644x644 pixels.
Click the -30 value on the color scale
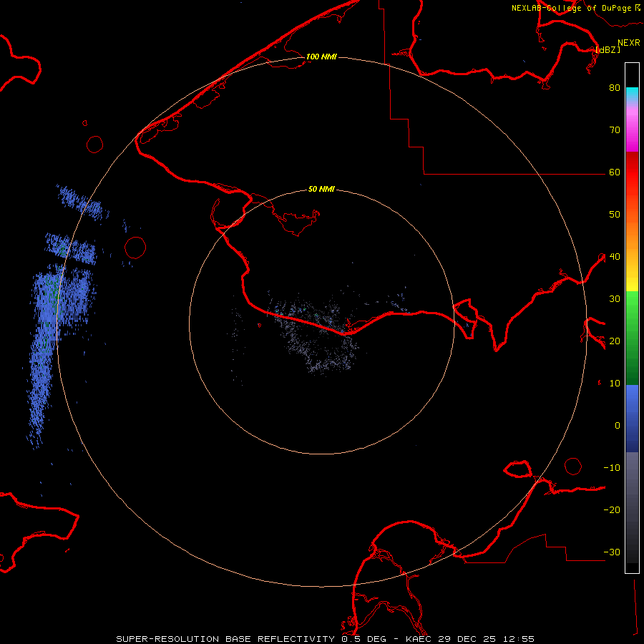click(x=612, y=552)
